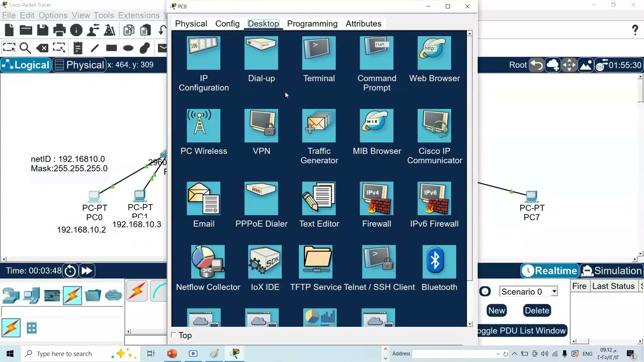This screenshot has height=362, width=644.
Task: Open the Command Prompt icon
Action: pos(377,53)
